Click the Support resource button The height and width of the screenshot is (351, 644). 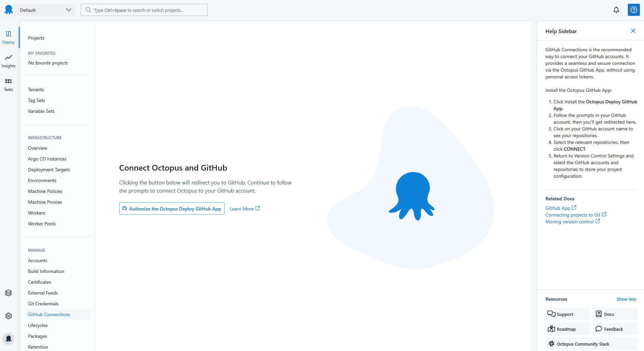coord(568,314)
